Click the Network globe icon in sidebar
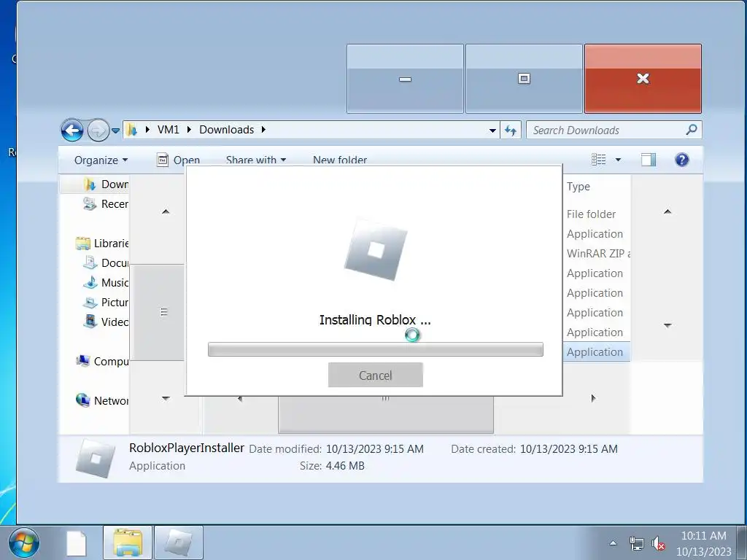 click(83, 400)
